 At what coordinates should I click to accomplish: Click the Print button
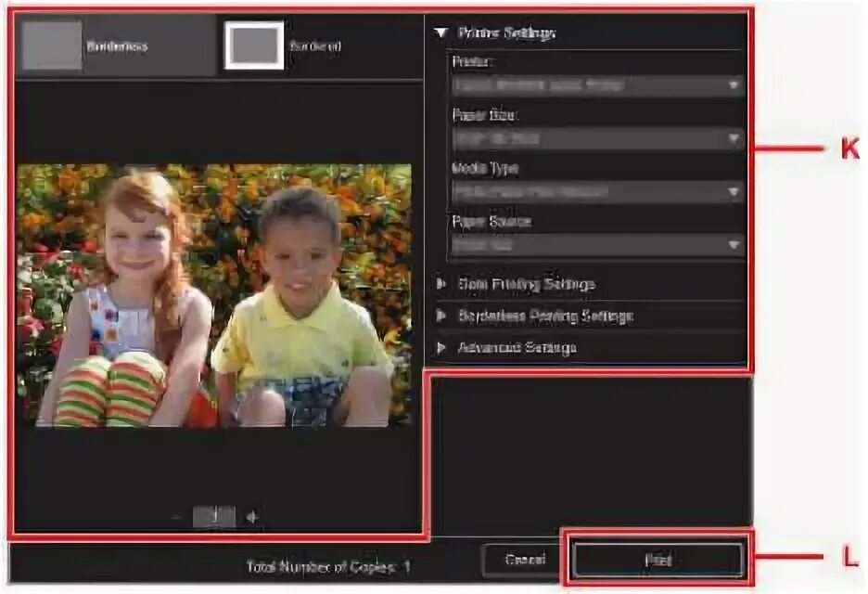point(658,560)
